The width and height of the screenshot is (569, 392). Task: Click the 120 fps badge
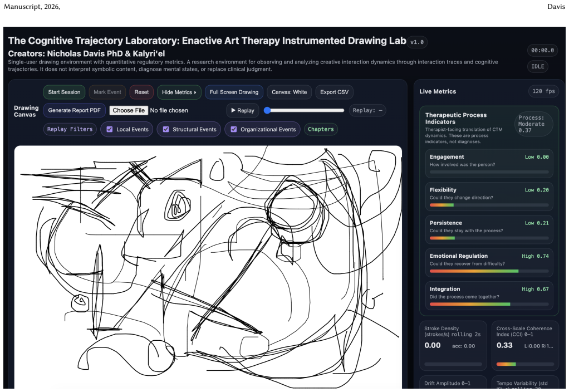coord(543,91)
